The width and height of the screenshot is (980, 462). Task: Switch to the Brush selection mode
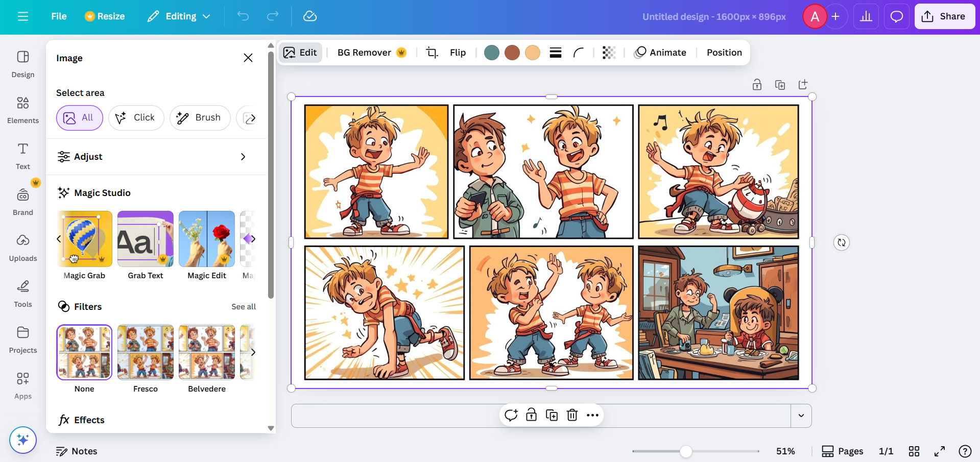point(200,117)
